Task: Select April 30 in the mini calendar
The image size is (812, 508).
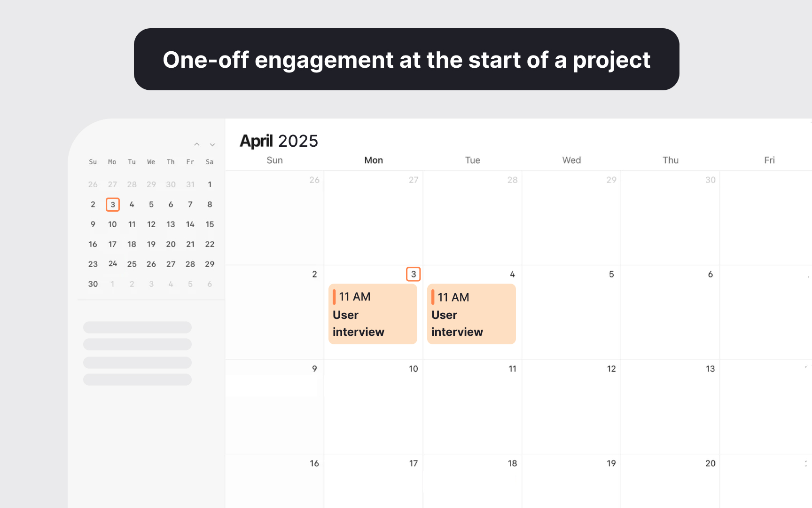Action: pyautogui.click(x=93, y=284)
